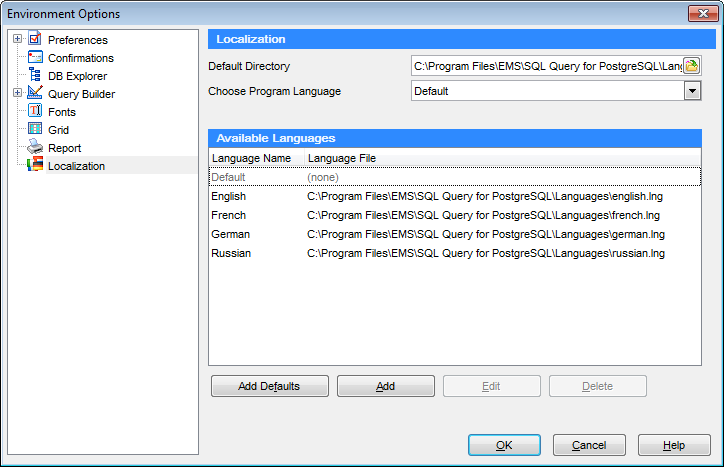Click the Report printer icon
The image size is (724, 467).
pyautogui.click(x=35, y=148)
